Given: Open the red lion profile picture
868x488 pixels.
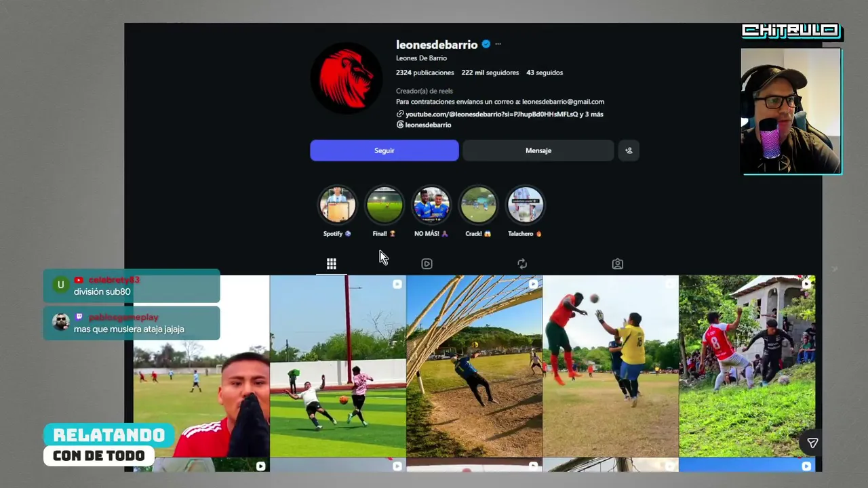Looking at the screenshot, I should [x=347, y=78].
